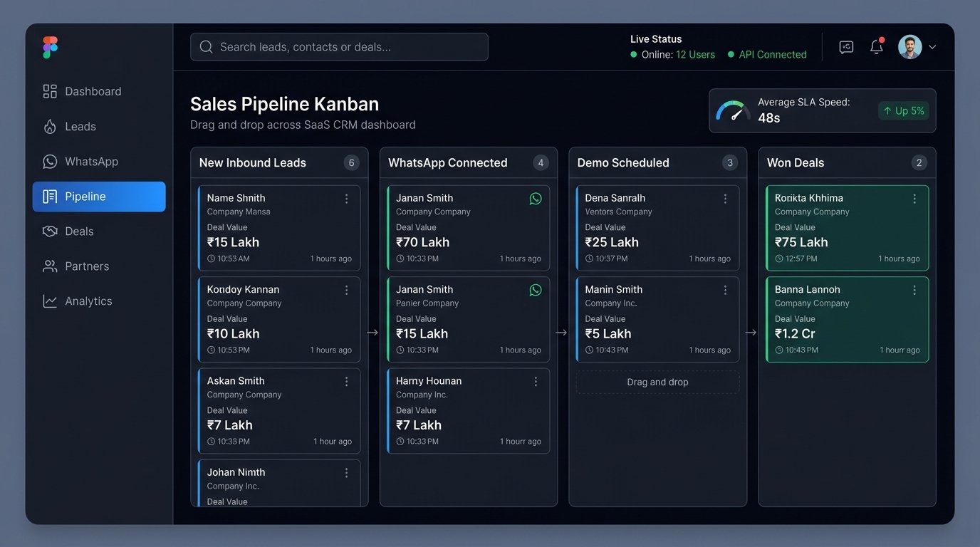Screen dimensions: 980x547
Task: Click the Up 5% badge
Action: point(903,110)
